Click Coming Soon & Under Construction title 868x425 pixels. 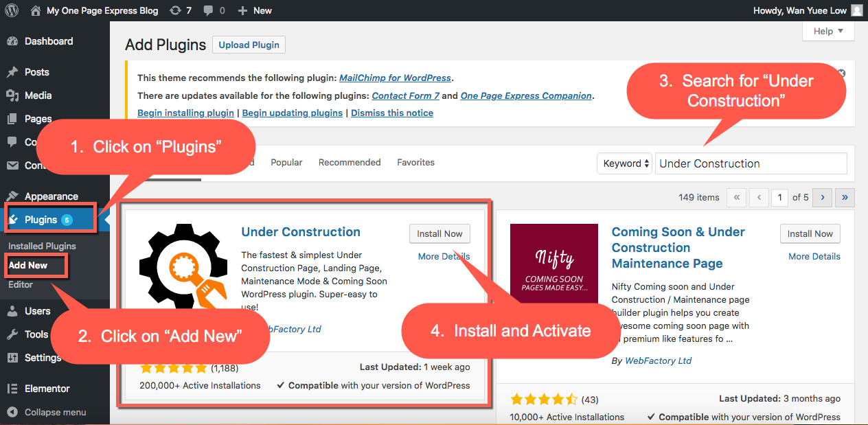tap(678, 248)
